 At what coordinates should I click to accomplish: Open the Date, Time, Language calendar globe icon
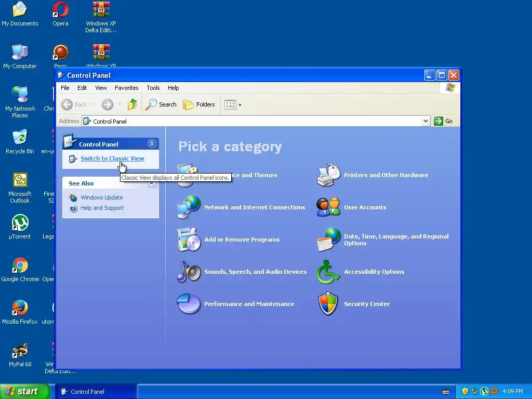(x=328, y=240)
